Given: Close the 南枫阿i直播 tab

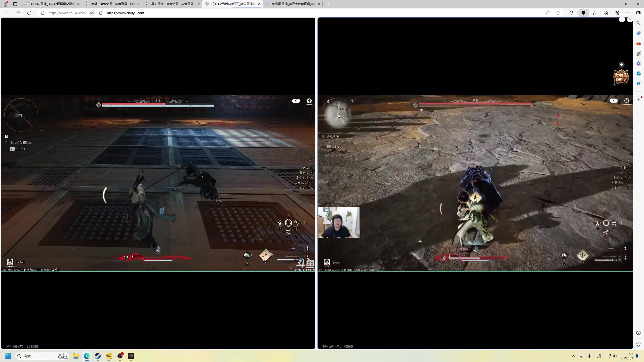Looking at the screenshot, I should tap(319, 4).
